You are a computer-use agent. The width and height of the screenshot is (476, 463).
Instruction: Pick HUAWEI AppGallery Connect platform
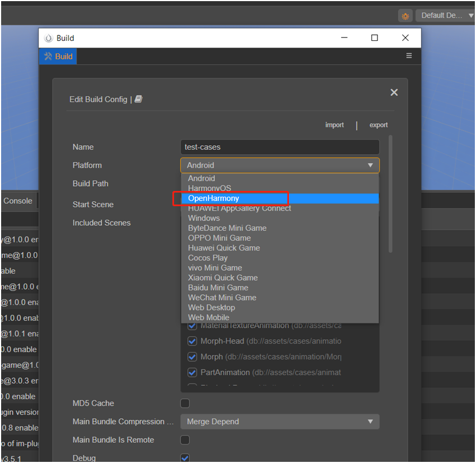point(280,209)
